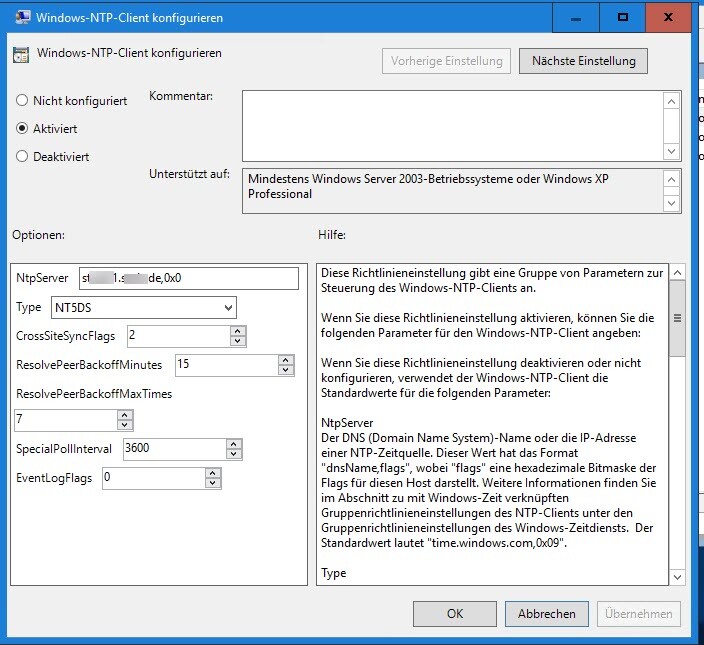
Task: Close the dialog with X button
Action: click(668, 18)
